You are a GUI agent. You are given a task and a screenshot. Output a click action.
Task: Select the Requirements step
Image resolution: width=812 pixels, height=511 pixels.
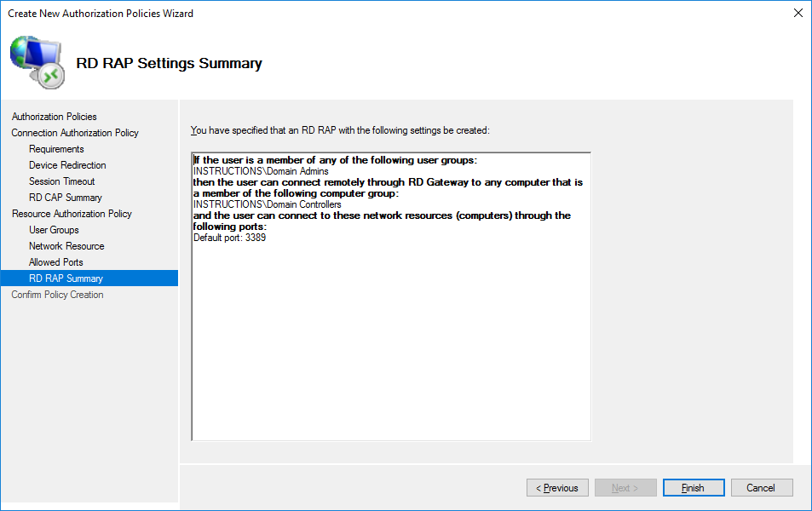pyautogui.click(x=56, y=149)
